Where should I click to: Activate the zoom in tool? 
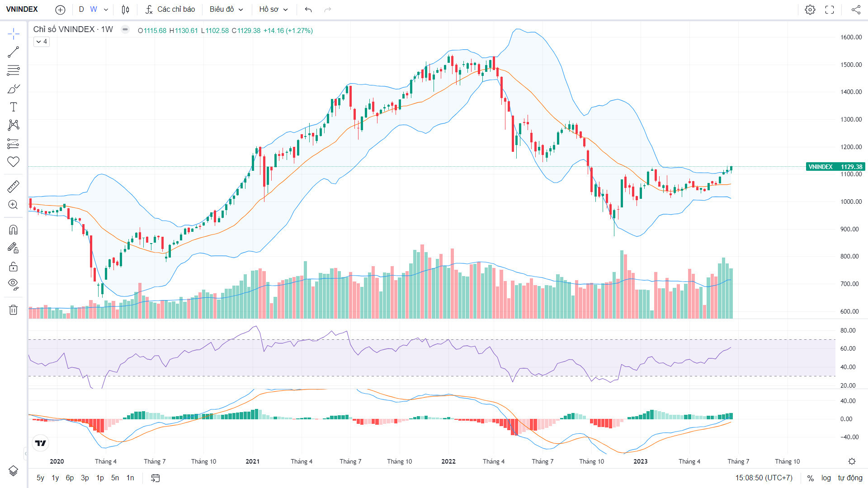14,205
